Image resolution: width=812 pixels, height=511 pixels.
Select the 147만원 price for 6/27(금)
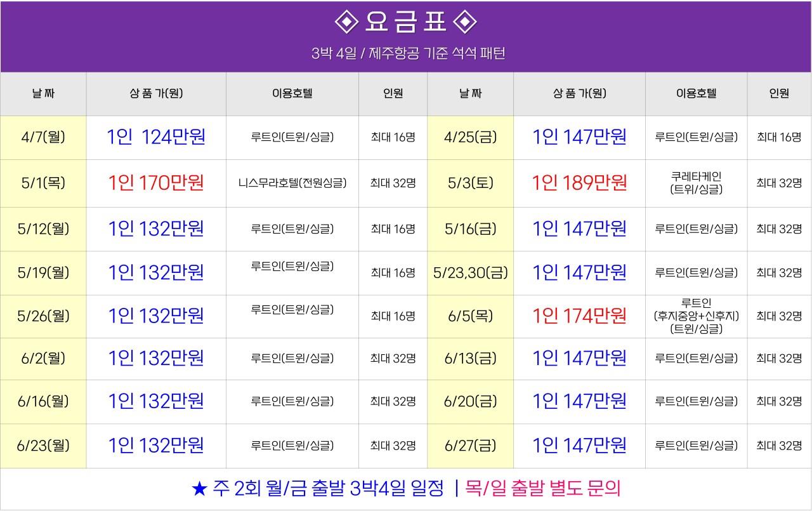[x=580, y=446]
